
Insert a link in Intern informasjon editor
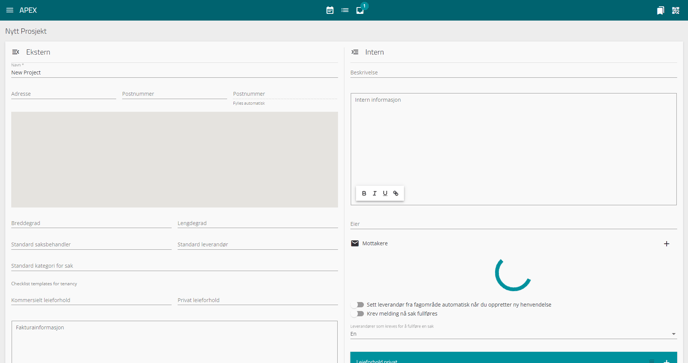395,193
